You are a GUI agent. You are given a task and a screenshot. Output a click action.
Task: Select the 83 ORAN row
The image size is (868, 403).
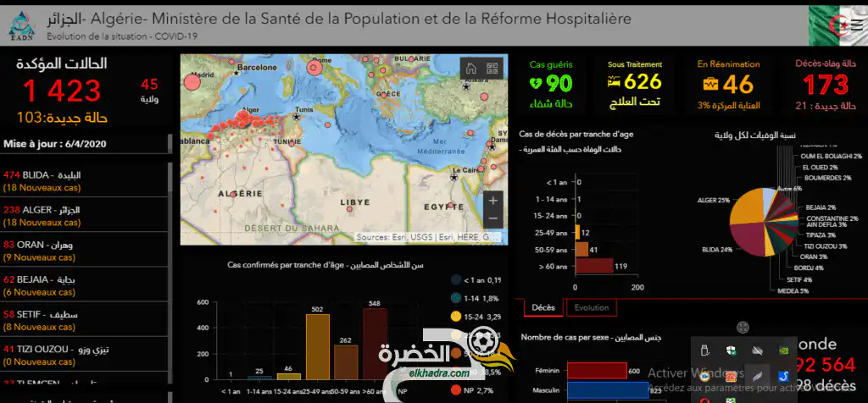(x=84, y=251)
